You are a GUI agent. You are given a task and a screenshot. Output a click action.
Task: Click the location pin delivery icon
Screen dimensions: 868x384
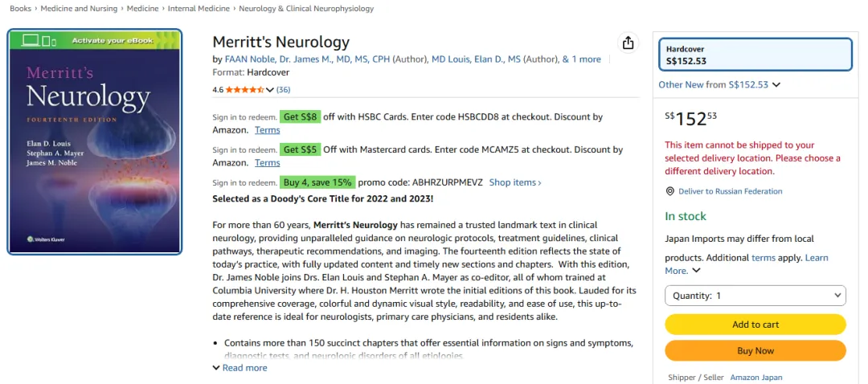669,191
